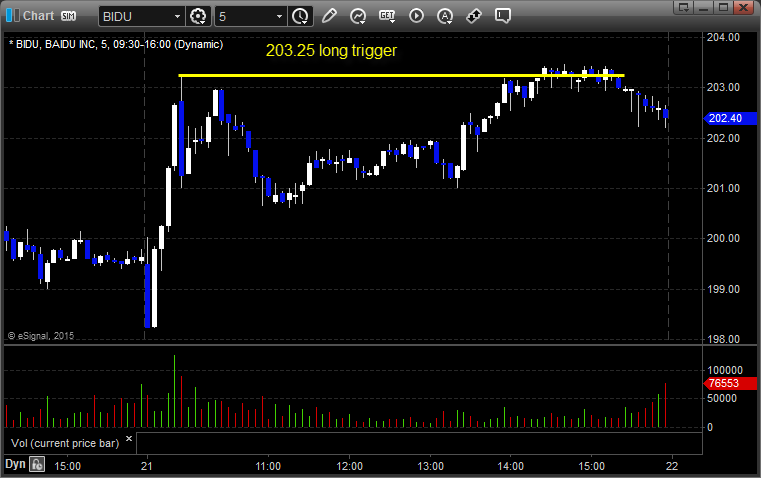Screen dimensions: 761x478
Task: Click the blue Chart window icon
Action: (x=13, y=16)
